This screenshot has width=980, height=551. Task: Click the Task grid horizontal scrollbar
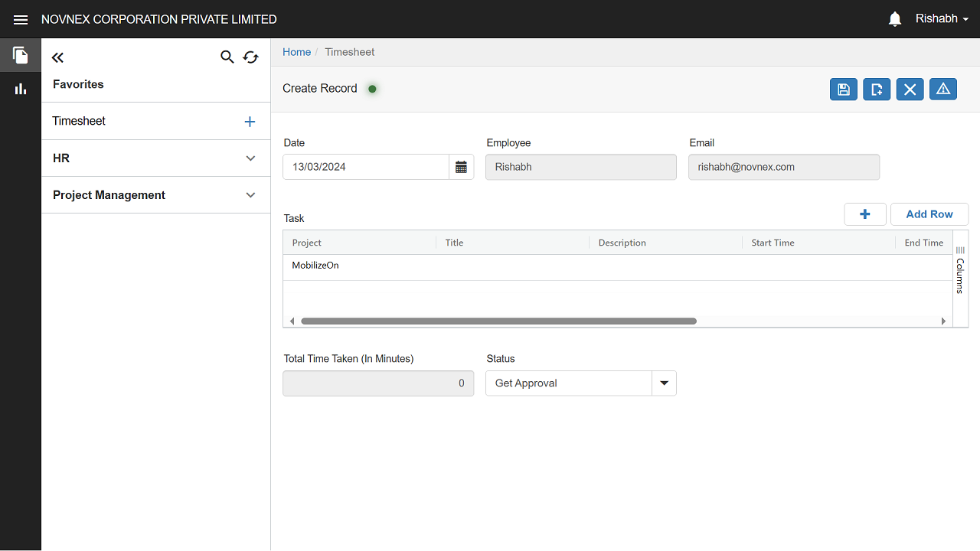pos(498,321)
